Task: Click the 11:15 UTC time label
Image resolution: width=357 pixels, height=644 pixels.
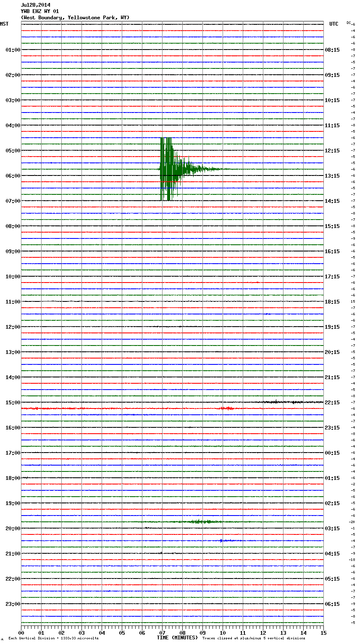Action: point(332,126)
